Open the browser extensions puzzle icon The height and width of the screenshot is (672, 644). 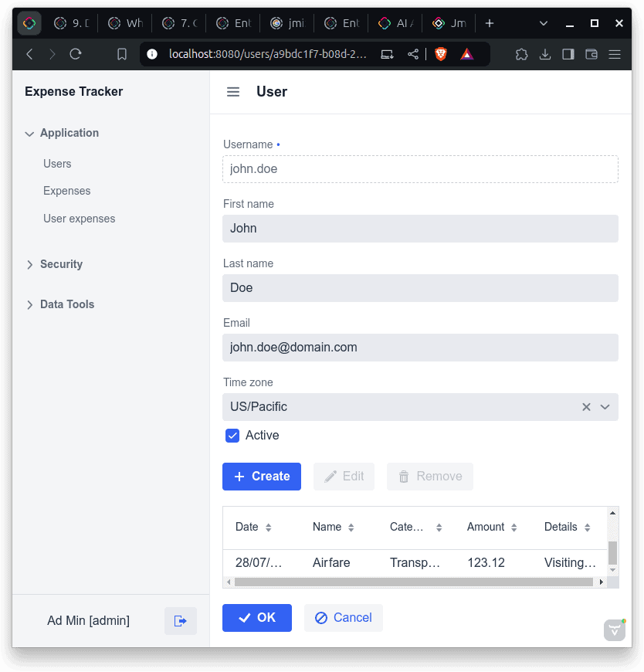521,54
